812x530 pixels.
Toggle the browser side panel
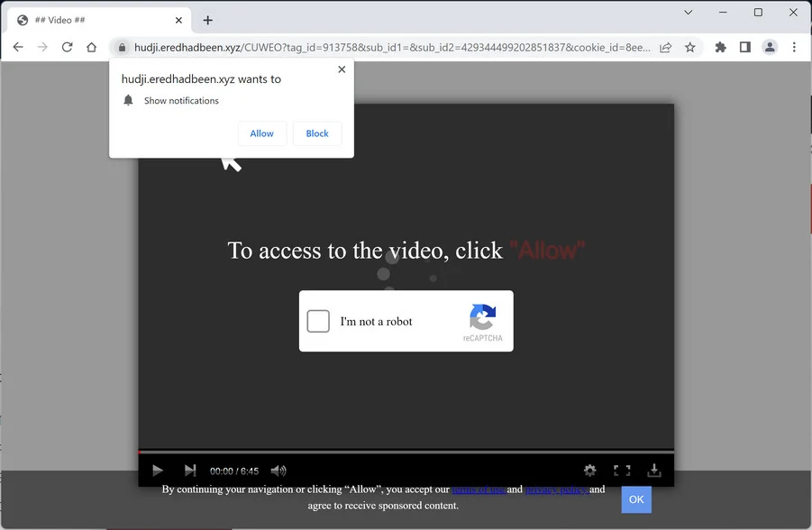(x=745, y=48)
